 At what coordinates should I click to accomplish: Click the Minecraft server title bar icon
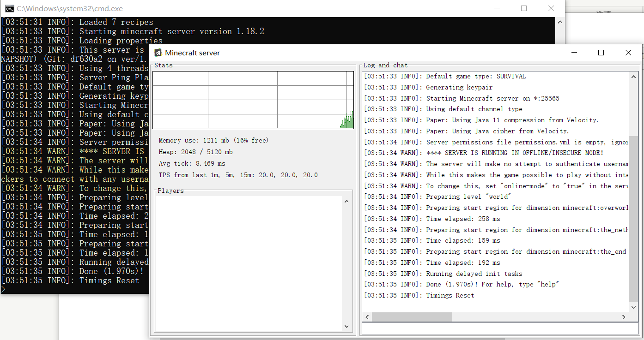point(158,53)
